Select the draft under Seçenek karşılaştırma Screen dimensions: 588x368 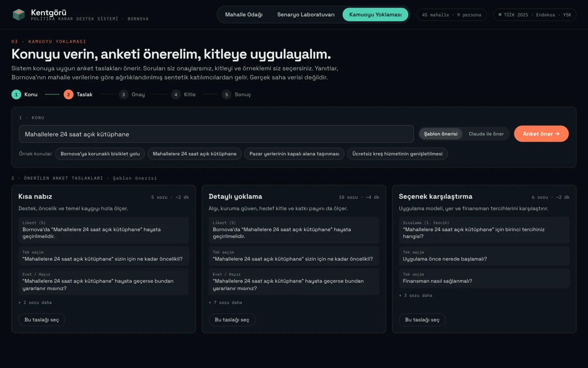point(422,320)
